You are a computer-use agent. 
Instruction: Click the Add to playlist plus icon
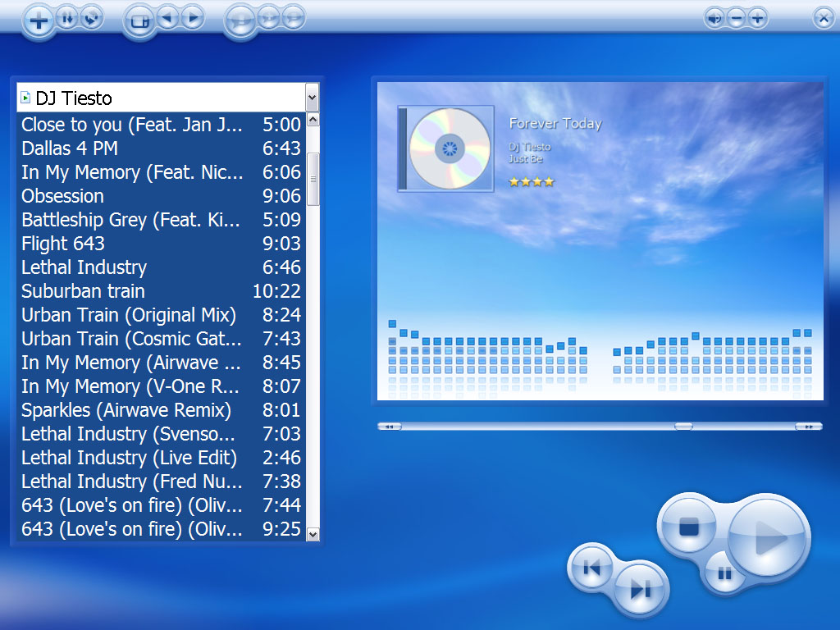click(x=39, y=21)
